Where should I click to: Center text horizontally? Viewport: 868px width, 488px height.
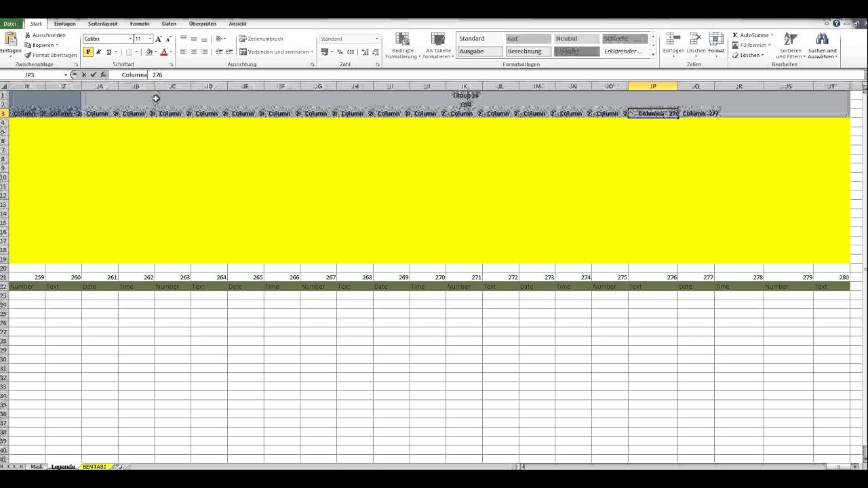(x=194, y=52)
